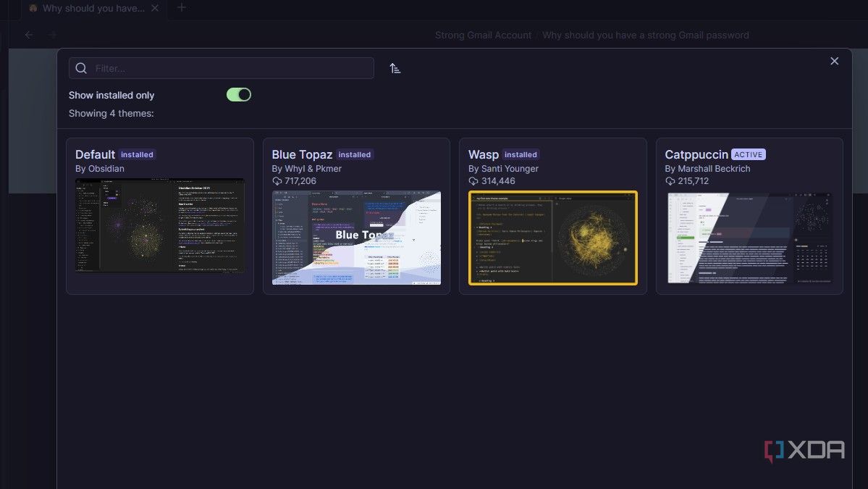The width and height of the screenshot is (868, 489).
Task: Open the Blue Topaz theme preview thumbnail
Action: click(356, 238)
